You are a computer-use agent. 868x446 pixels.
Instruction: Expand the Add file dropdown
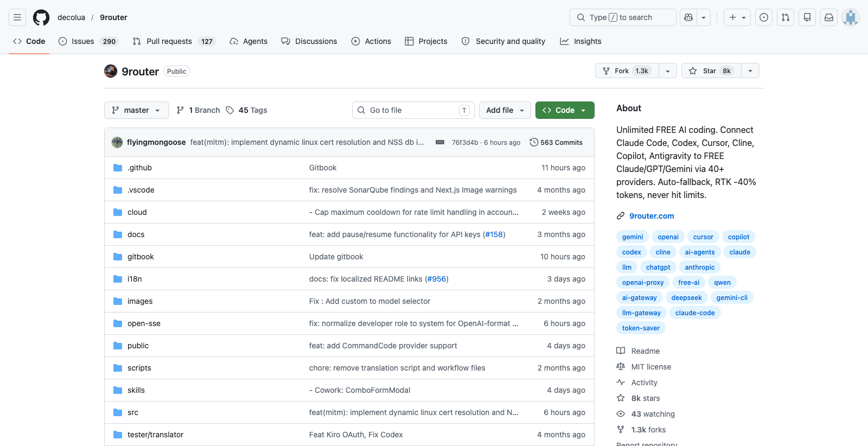(x=505, y=110)
